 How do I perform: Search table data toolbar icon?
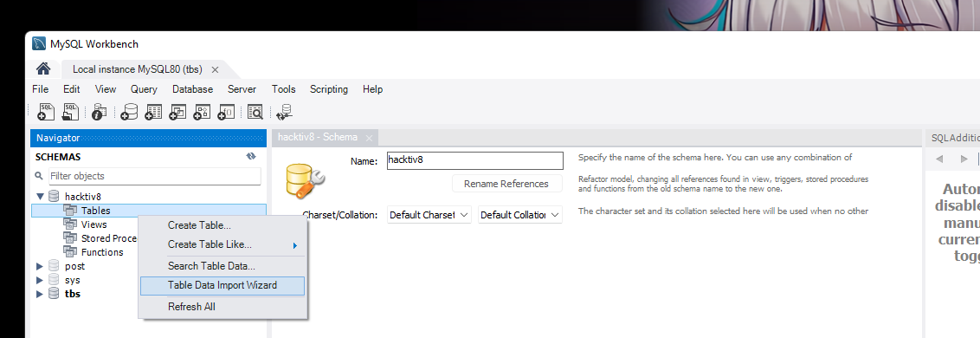[255, 112]
